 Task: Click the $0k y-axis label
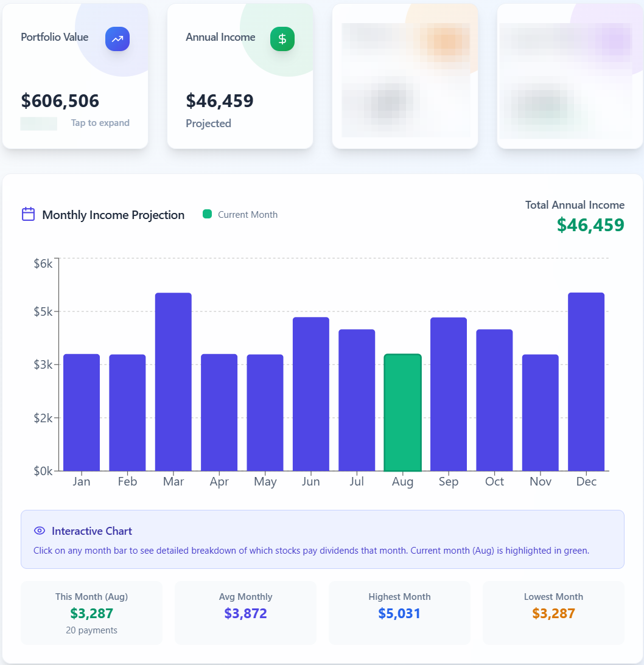tap(43, 471)
